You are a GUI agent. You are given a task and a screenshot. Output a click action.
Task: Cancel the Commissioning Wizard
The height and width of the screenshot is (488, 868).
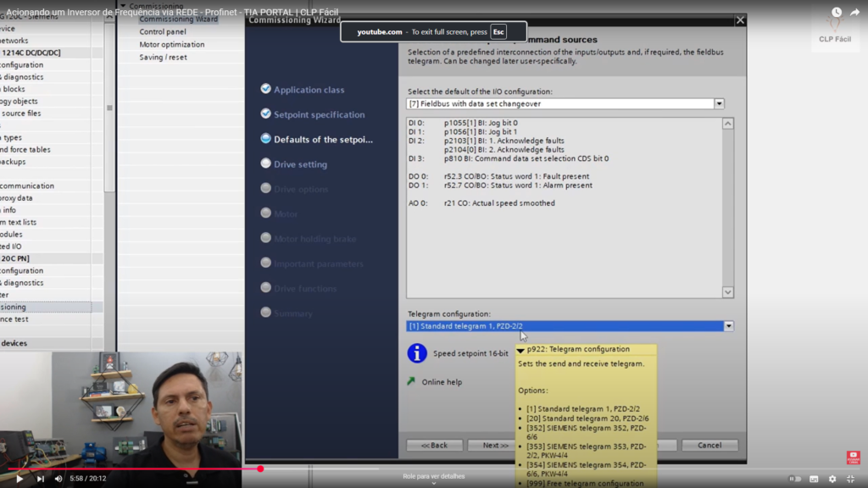709,446
